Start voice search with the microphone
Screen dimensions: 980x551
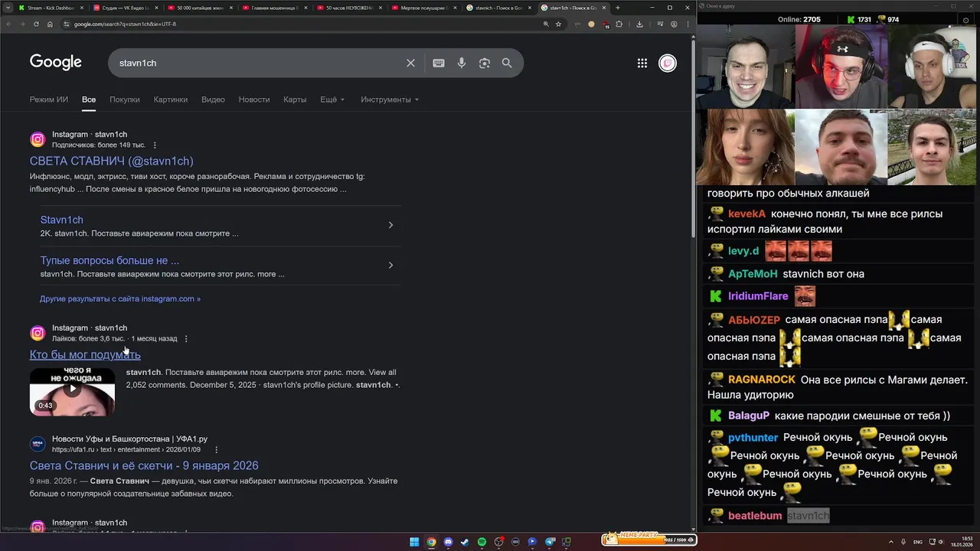[462, 63]
